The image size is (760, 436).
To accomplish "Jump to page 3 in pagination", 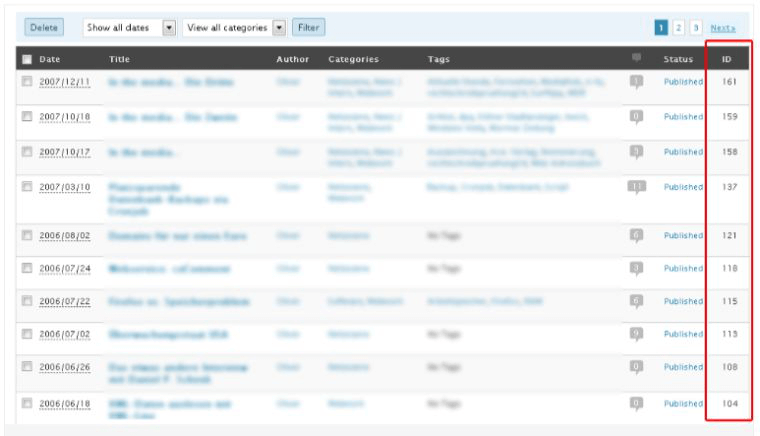I will coord(695,28).
